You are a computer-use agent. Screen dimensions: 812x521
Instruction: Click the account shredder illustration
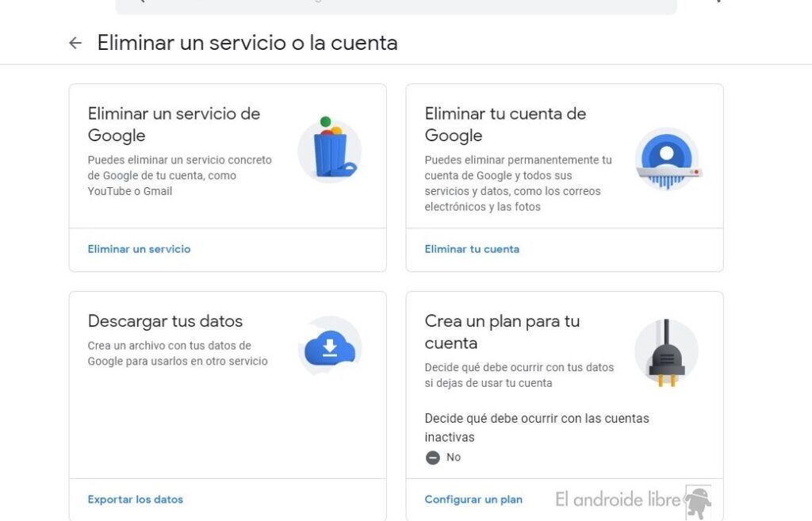[x=668, y=159]
